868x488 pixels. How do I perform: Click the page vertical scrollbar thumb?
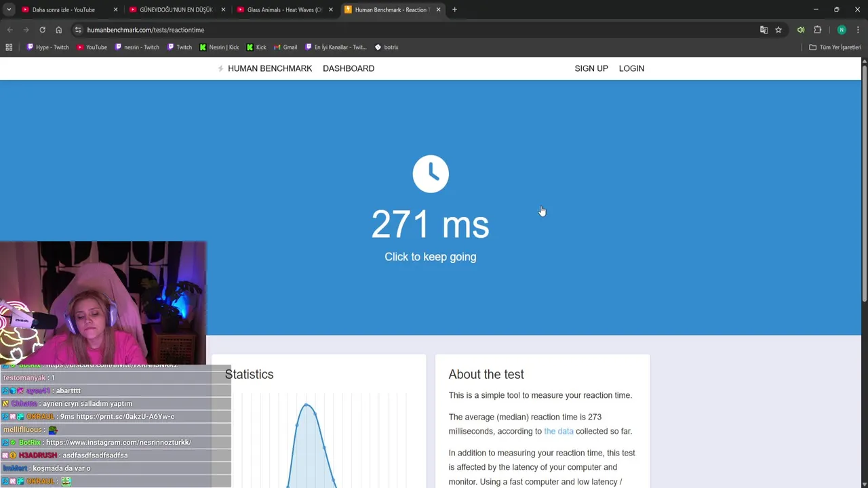click(864, 183)
